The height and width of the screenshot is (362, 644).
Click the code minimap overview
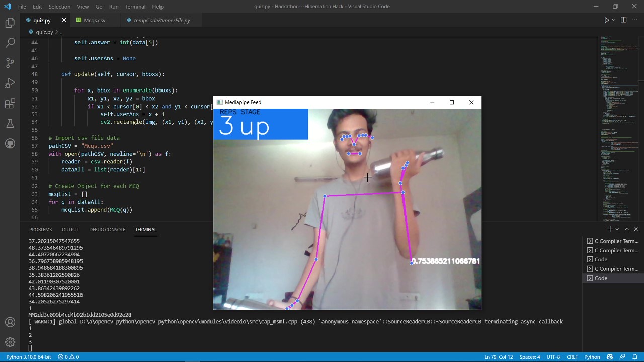pos(619,128)
